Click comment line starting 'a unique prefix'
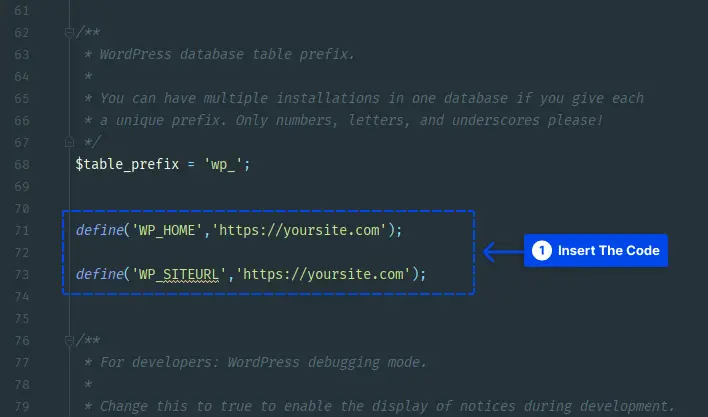The image size is (708, 417). coord(351,120)
